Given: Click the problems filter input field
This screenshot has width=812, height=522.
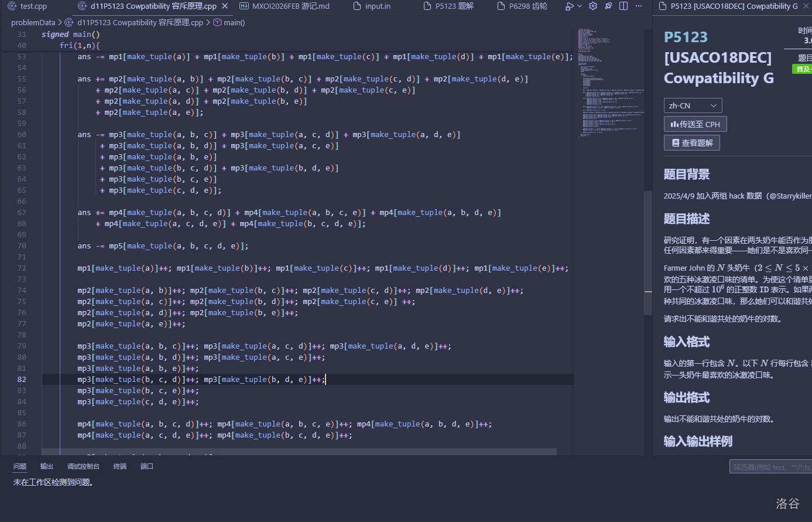Looking at the screenshot, I should point(770,467).
